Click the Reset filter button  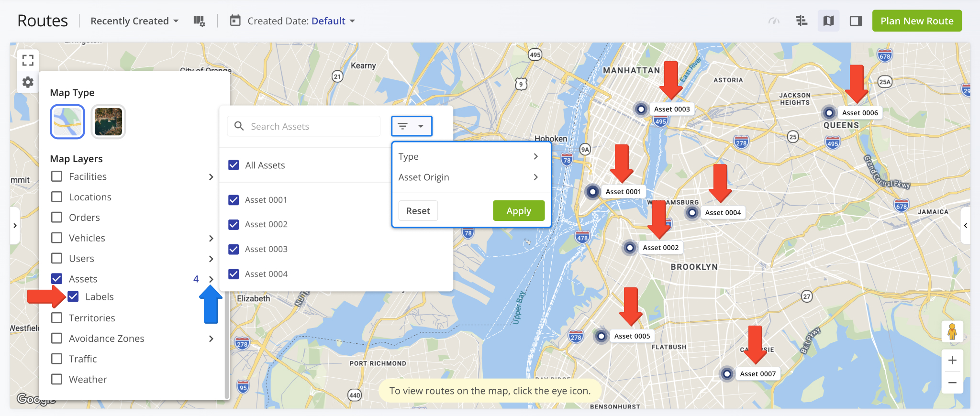[x=418, y=211]
